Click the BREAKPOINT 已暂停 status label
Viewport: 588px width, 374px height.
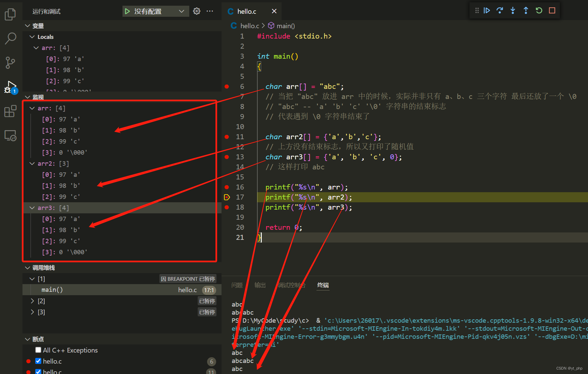coord(188,279)
